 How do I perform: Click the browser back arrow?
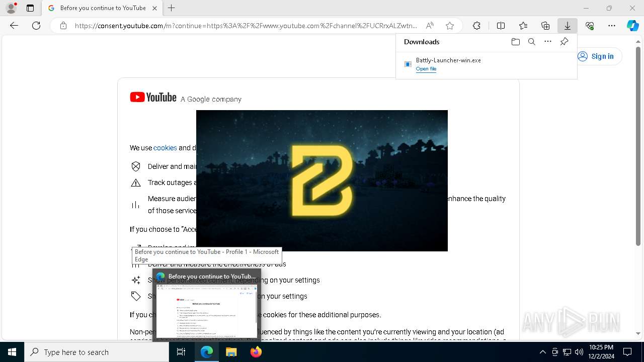(14, 26)
